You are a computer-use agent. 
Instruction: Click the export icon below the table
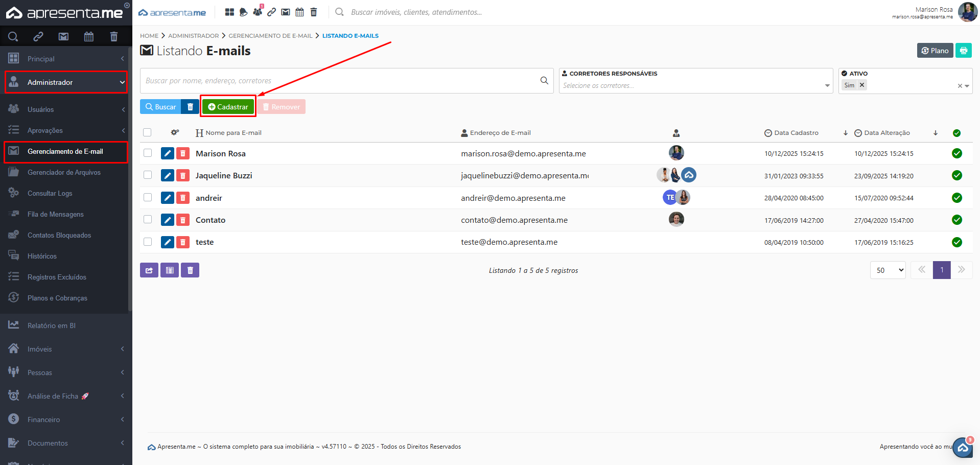[x=149, y=270]
